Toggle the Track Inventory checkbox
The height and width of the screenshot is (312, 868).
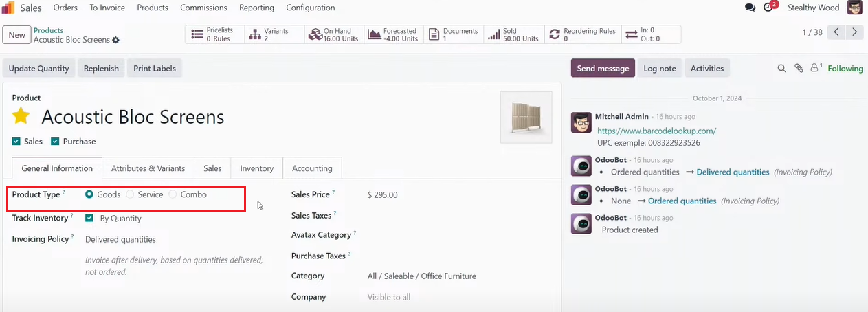pyautogui.click(x=89, y=218)
